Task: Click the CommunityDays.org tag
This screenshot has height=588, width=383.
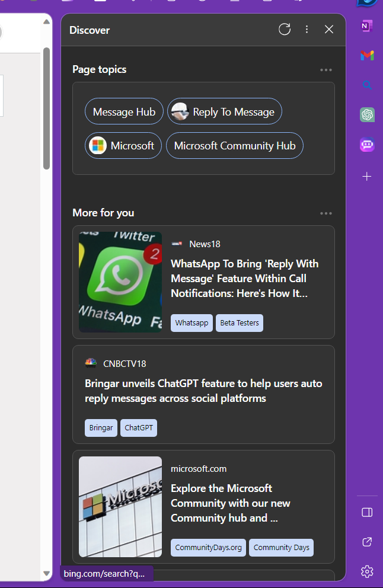Action: coord(208,548)
